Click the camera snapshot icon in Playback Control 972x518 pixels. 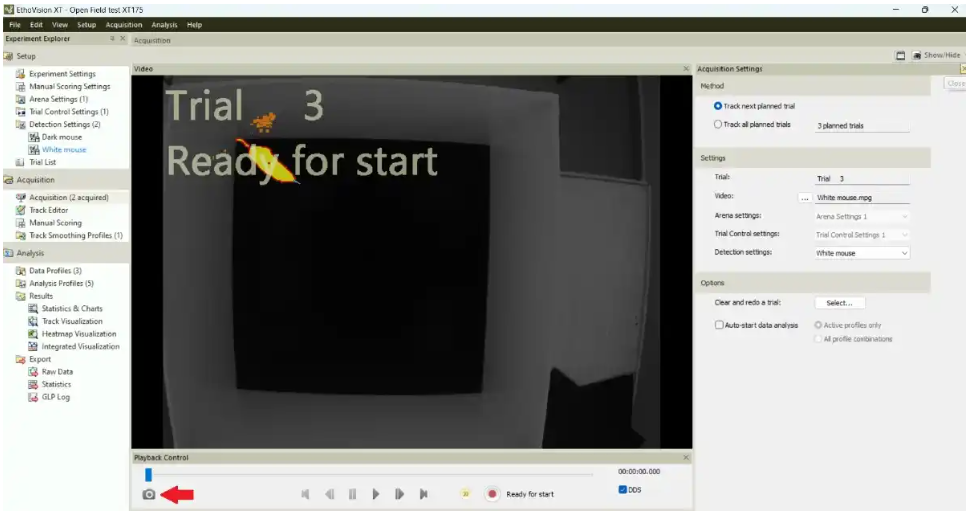149,494
